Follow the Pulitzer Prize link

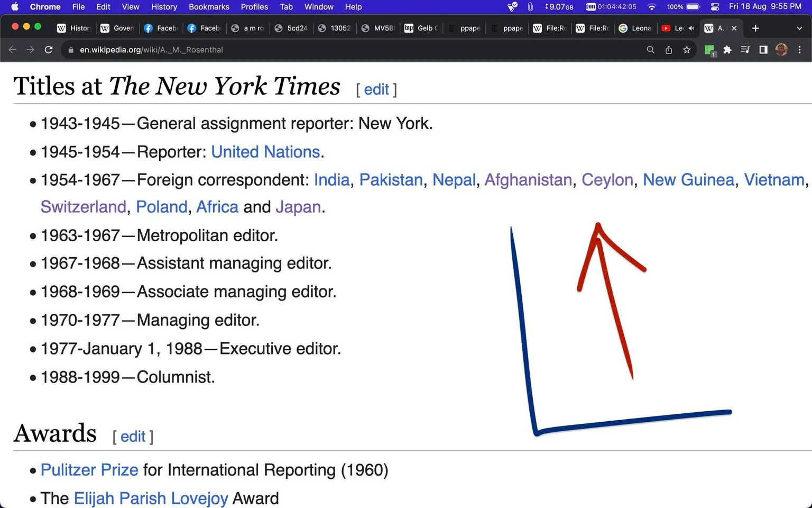coord(89,470)
